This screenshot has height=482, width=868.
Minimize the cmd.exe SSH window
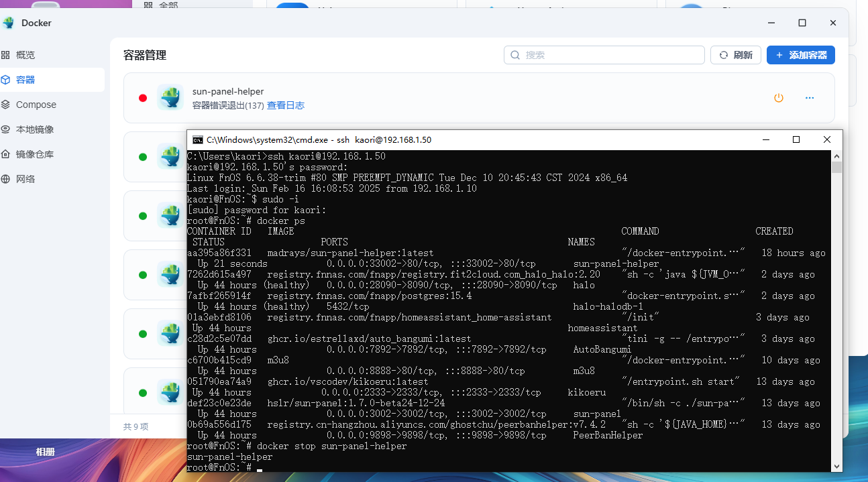pos(766,139)
